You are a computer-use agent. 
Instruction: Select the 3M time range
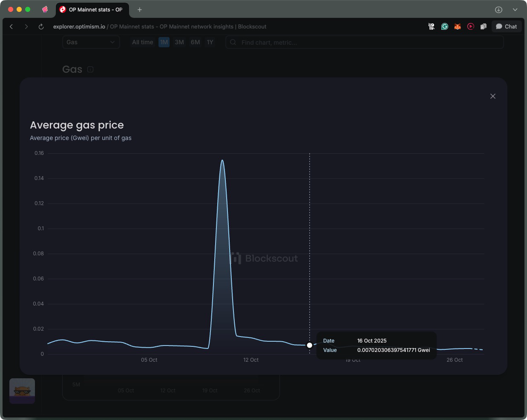point(179,42)
